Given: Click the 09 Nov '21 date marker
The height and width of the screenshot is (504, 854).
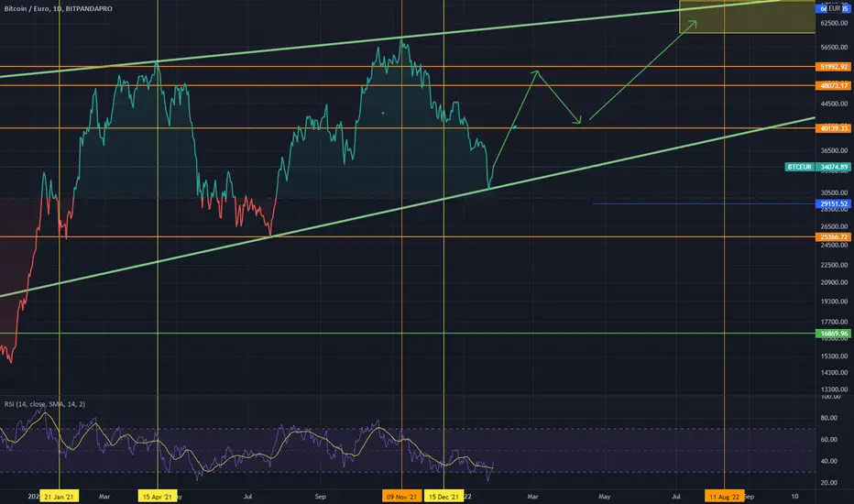Looking at the screenshot, I should tap(401, 497).
